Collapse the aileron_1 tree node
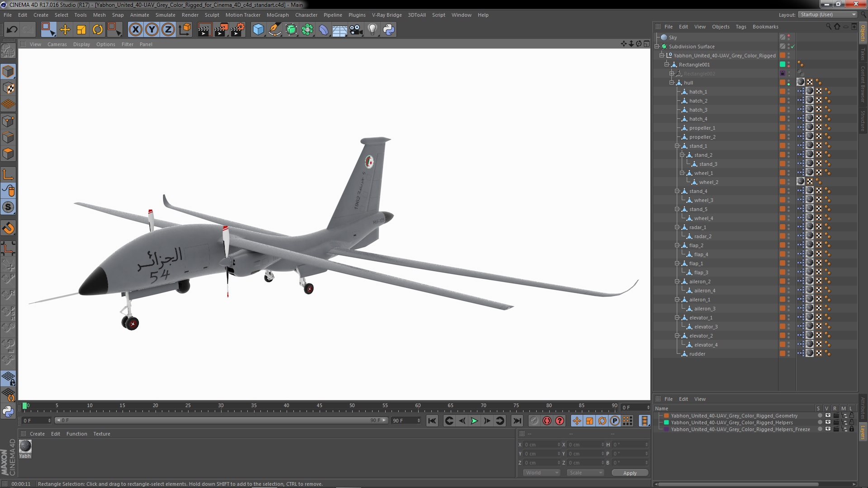Screen dimensions: 868x488 point(677,300)
